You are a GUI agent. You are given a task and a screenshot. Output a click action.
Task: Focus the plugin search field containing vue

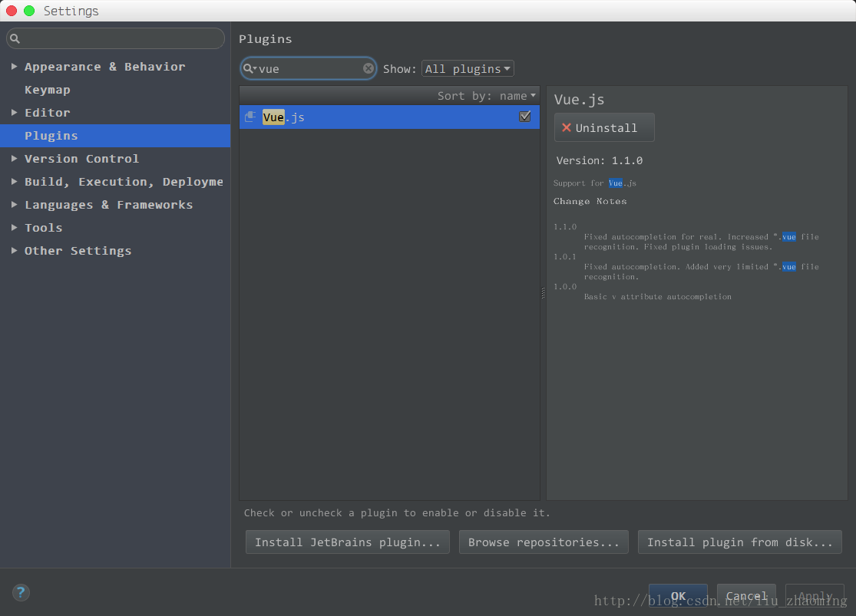(309, 69)
